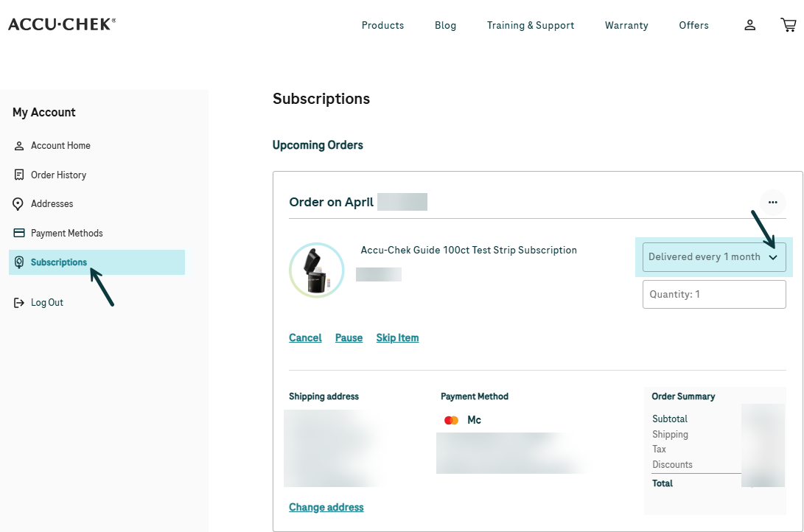Image resolution: width=804 pixels, height=532 pixels.
Task: Cancel the test strip subscription
Action: click(x=305, y=337)
